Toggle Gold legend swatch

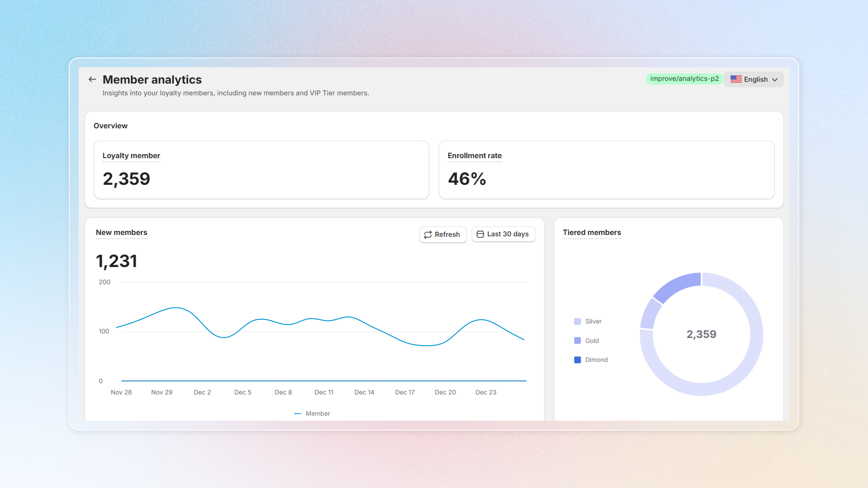tap(577, 340)
